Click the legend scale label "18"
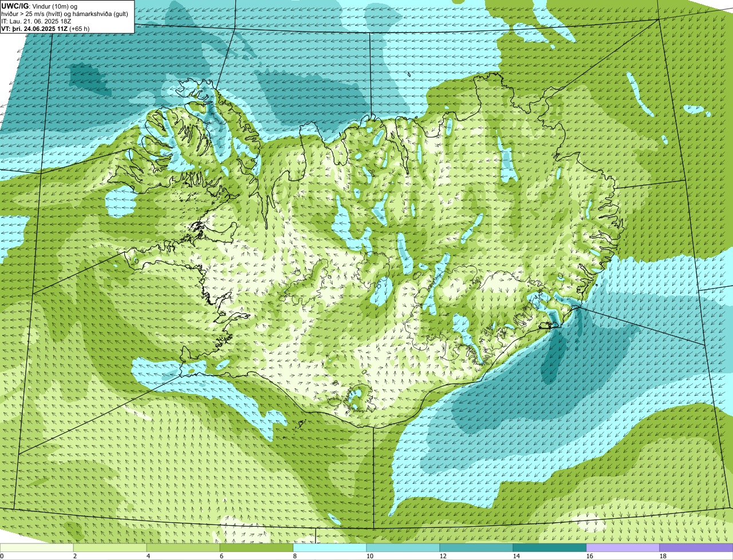733x560 pixels. (663, 556)
